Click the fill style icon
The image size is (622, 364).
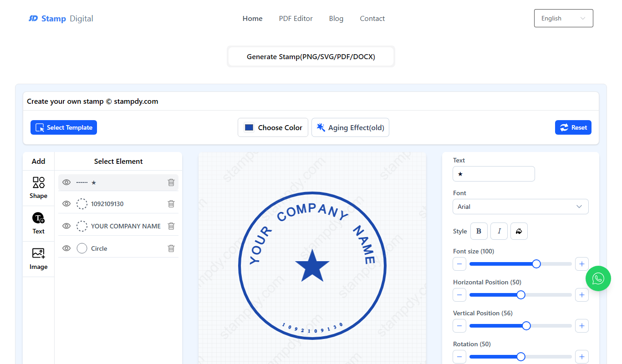pyautogui.click(x=519, y=231)
